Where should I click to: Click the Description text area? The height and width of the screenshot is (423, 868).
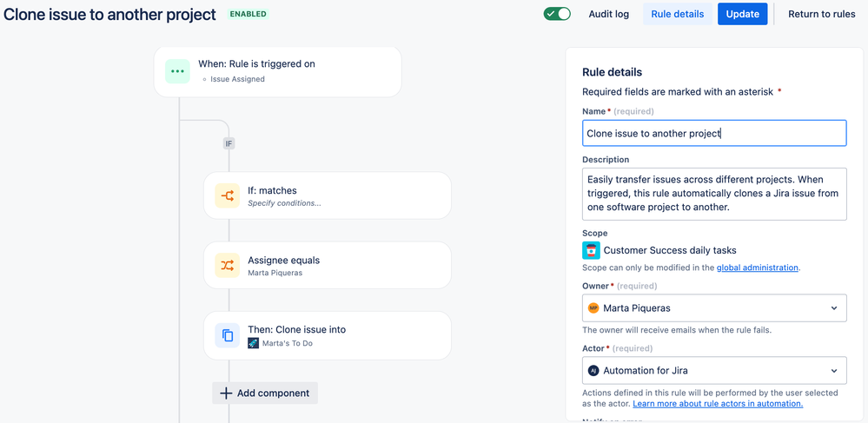click(714, 194)
